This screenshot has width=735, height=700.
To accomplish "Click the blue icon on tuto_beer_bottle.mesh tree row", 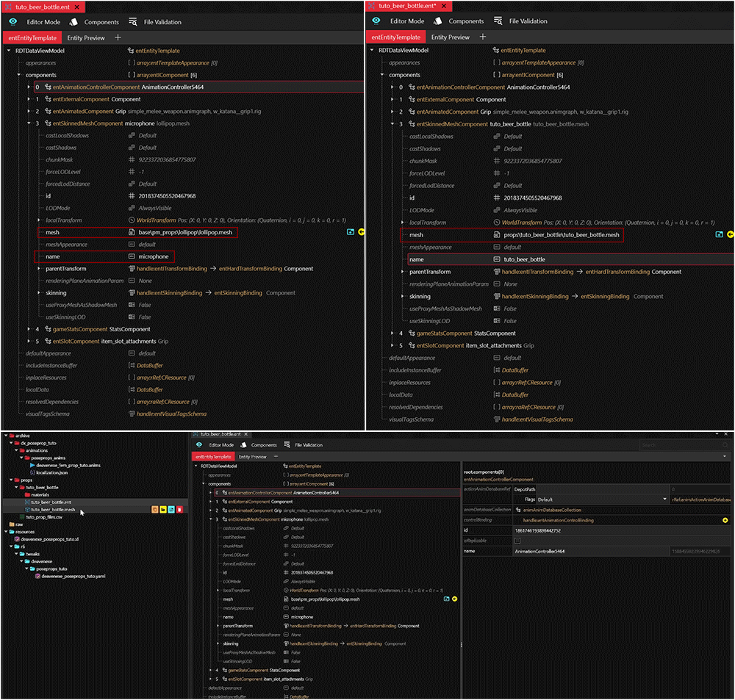I will pos(171,509).
